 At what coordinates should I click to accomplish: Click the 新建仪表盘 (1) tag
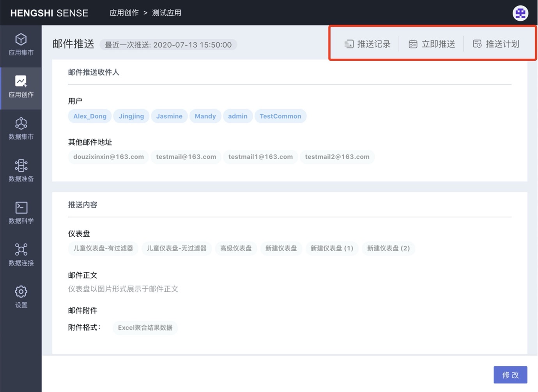[x=332, y=248]
